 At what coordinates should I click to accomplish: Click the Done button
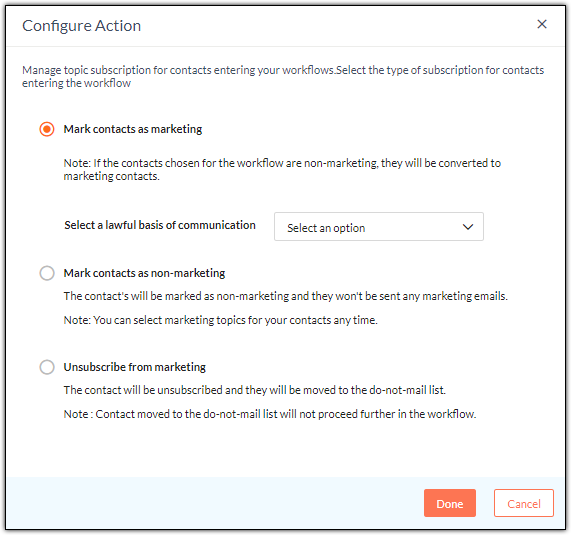coord(450,503)
